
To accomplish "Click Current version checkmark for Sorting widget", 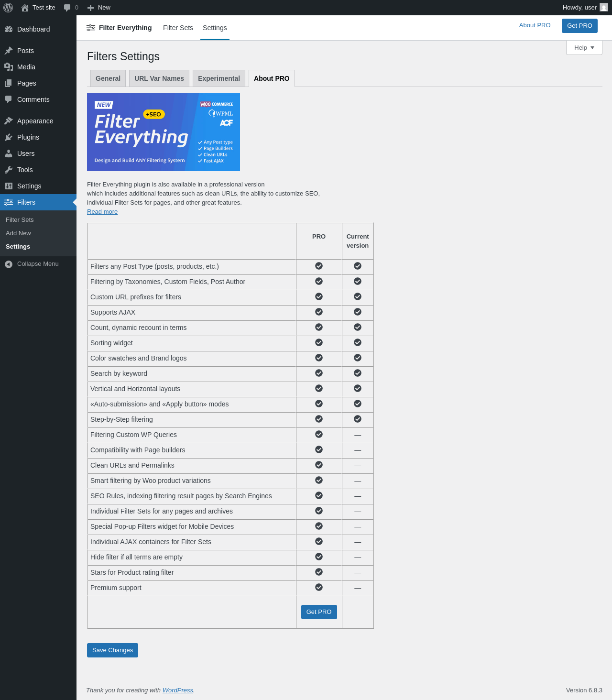I will coord(358,342).
